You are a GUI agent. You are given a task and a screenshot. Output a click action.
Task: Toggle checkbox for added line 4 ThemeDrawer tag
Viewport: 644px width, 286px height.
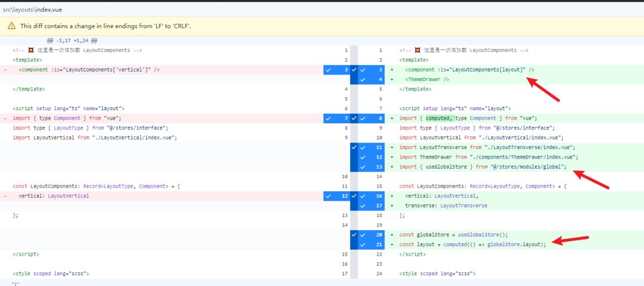(x=363, y=80)
